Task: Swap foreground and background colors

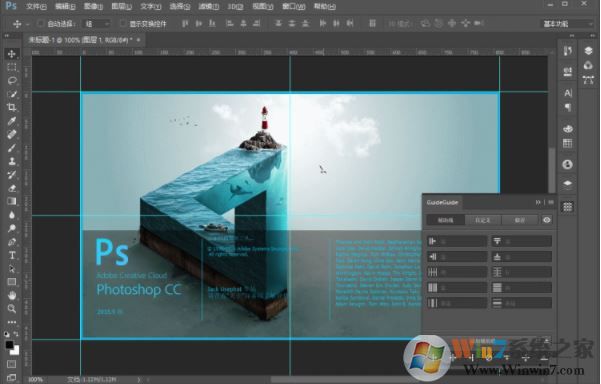Action: pos(16,334)
